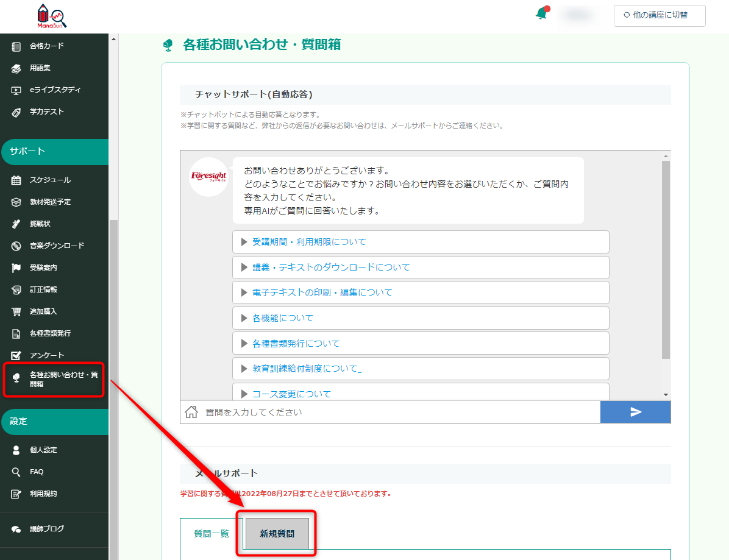Open アンケート in the sidebar

click(46, 355)
